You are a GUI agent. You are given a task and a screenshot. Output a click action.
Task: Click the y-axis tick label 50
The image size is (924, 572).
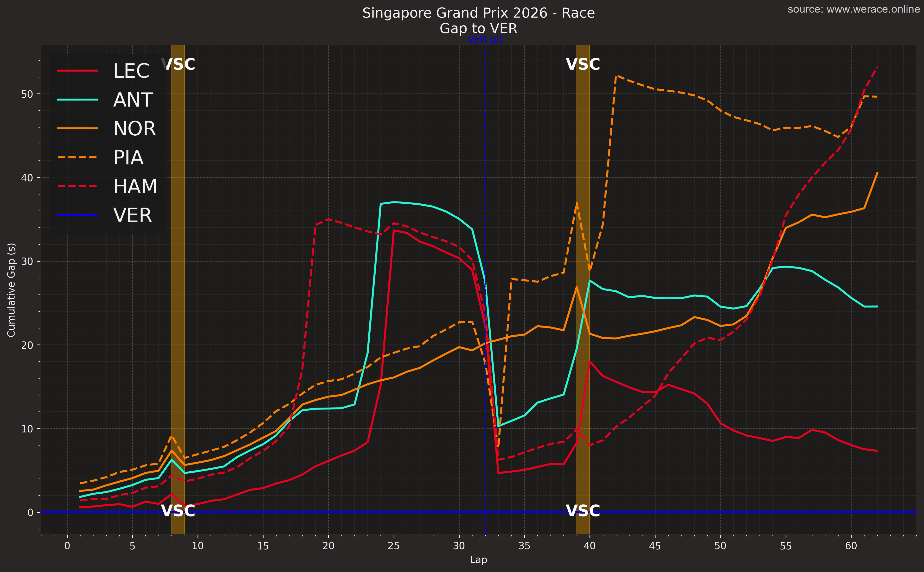[27, 94]
